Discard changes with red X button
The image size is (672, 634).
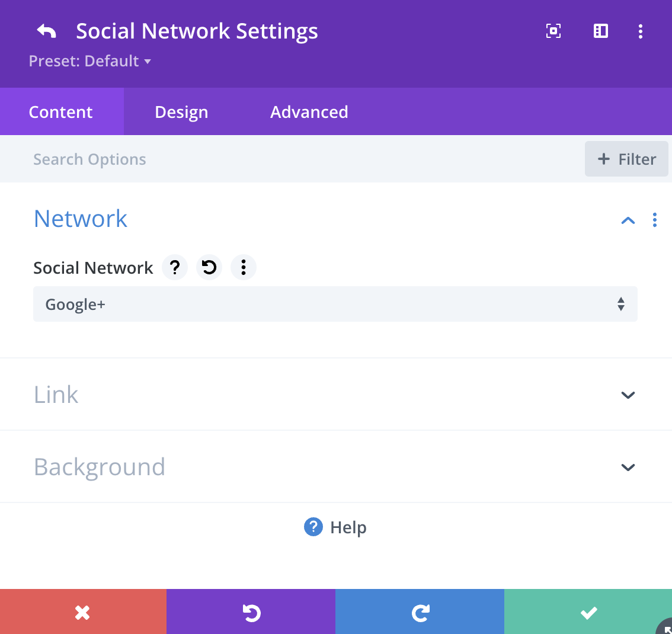click(83, 611)
